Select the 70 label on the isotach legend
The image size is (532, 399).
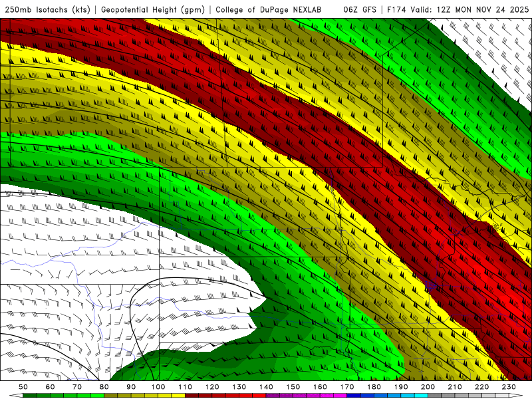pos(77,387)
